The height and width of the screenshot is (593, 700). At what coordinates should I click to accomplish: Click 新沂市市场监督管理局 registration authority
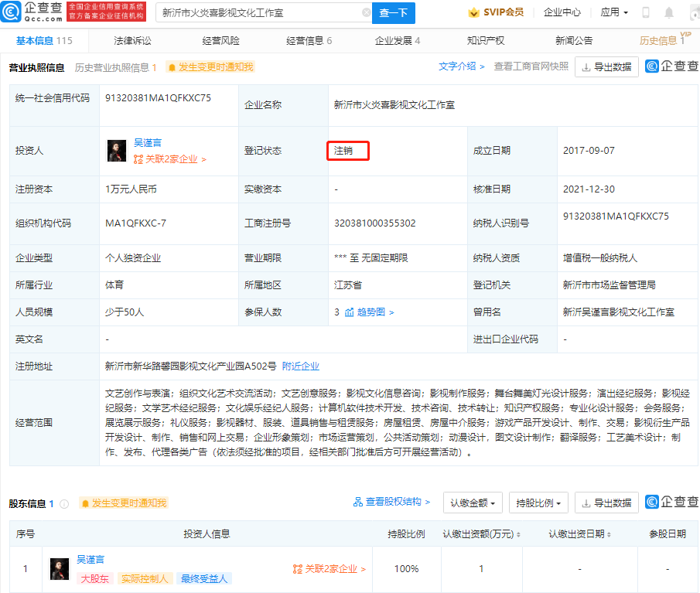click(610, 285)
